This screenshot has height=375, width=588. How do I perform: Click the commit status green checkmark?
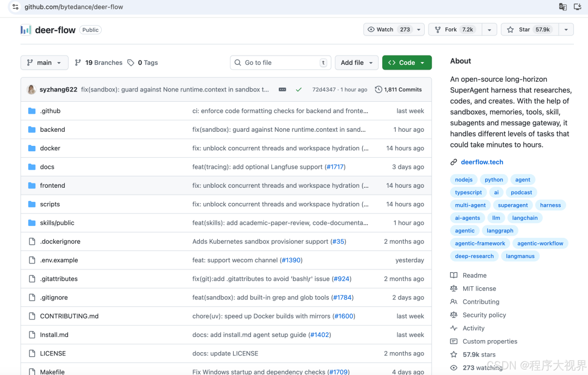click(x=298, y=90)
